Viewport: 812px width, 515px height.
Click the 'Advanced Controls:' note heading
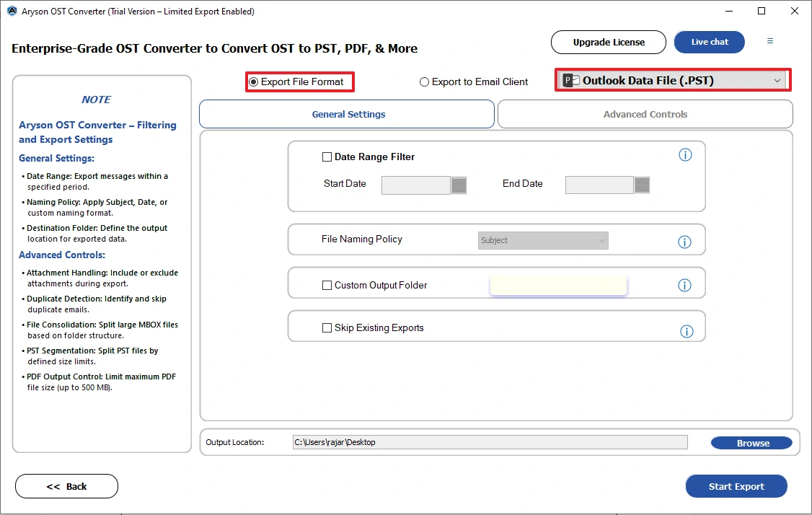(x=62, y=255)
